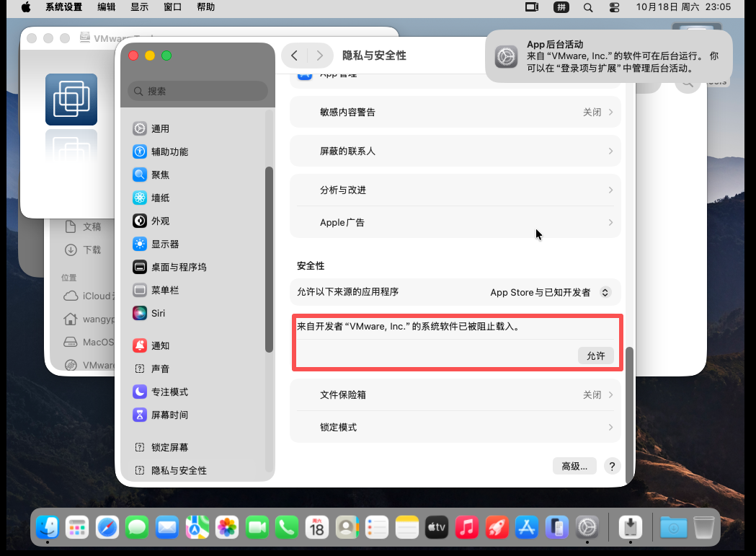The width and height of the screenshot is (756, 556).
Task: Open Spotlight search in menu bar
Action: 588,7
